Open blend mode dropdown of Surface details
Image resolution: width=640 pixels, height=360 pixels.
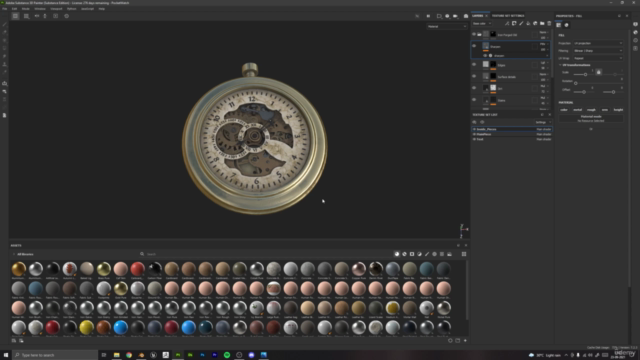[543, 74]
